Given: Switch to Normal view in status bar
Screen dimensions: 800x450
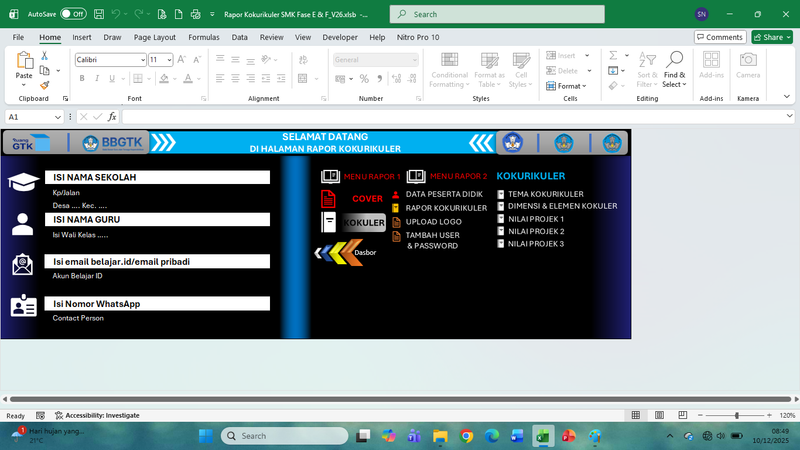Looking at the screenshot, I should click(x=636, y=415).
